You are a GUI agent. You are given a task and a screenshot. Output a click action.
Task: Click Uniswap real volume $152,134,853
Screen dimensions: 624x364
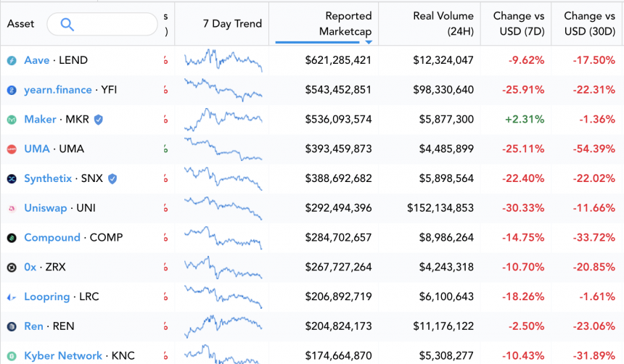tap(440, 208)
